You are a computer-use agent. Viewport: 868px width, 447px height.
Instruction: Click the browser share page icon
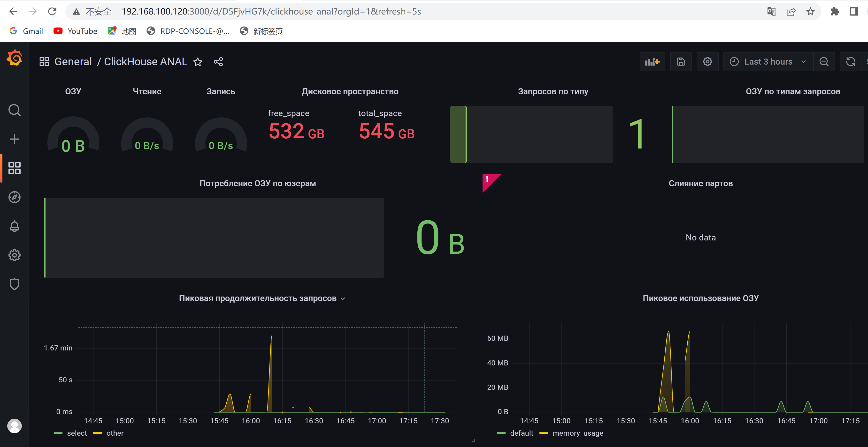[x=791, y=11]
